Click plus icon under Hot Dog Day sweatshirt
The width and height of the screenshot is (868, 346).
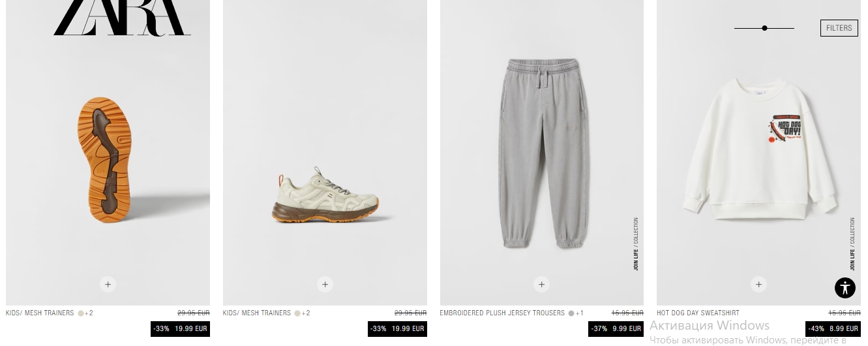[758, 284]
